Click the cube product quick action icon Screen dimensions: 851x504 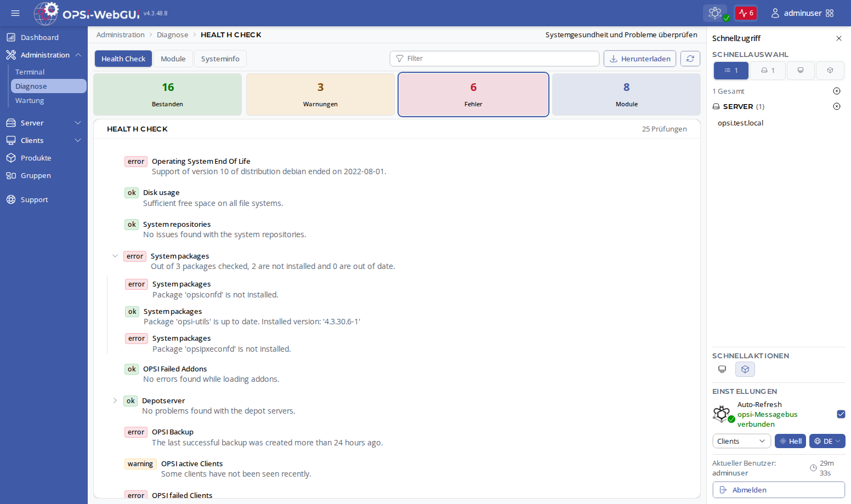tap(745, 369)
